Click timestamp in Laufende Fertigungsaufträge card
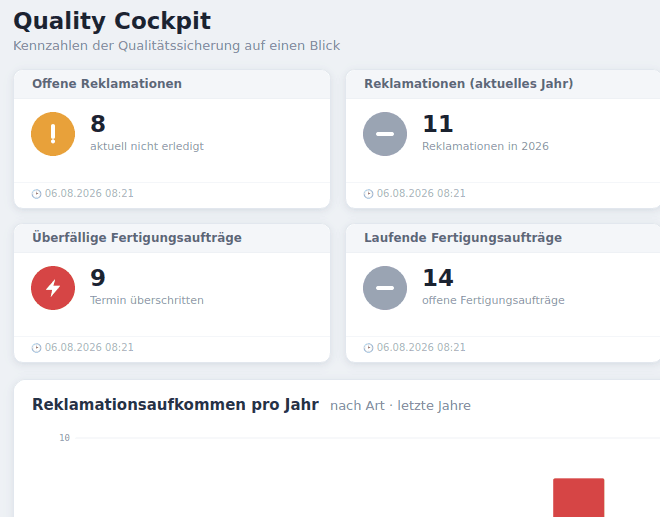This screenshot has width=660, height=517. (x=421, y=347)
